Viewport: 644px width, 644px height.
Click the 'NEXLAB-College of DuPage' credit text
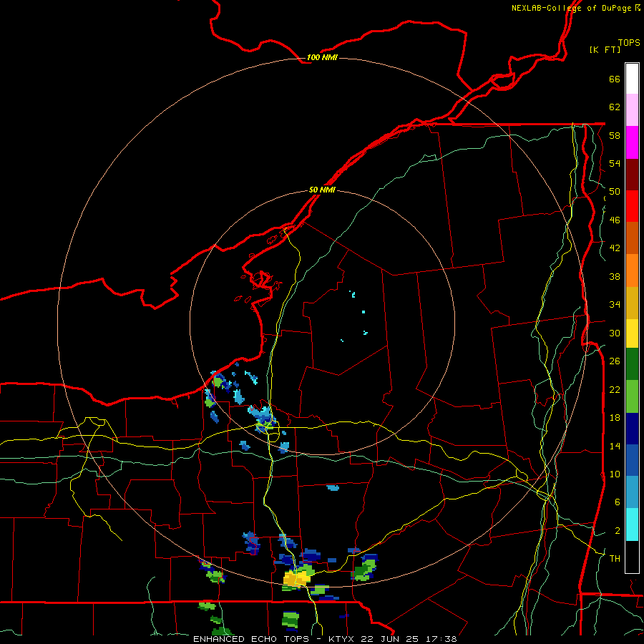(571, 8)
